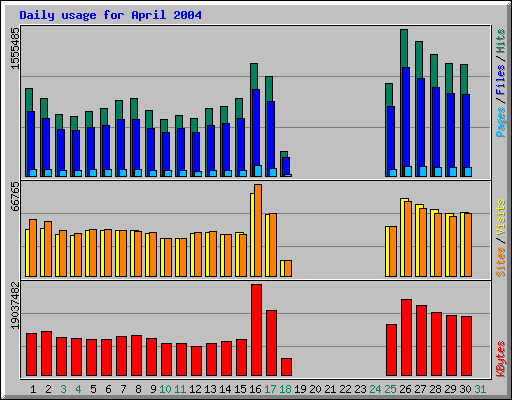Click day 21 on the date axis
Screen dimensions: 512x400
(x=330, y=389)
